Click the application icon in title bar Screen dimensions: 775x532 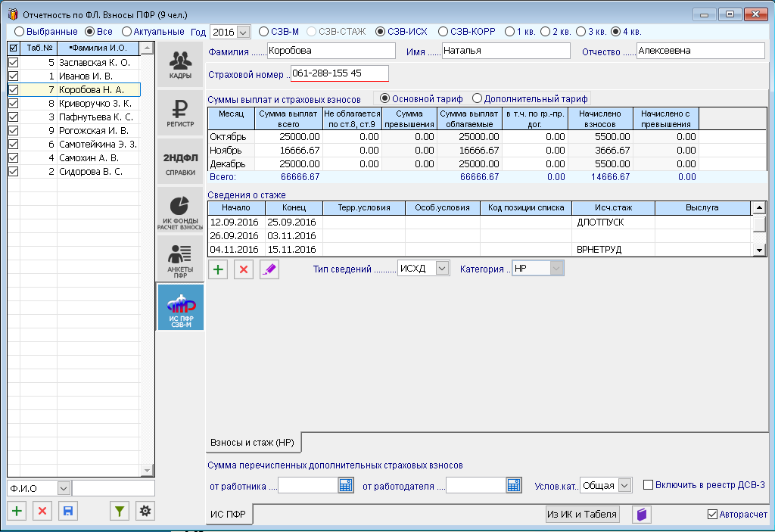coord(13,14)
